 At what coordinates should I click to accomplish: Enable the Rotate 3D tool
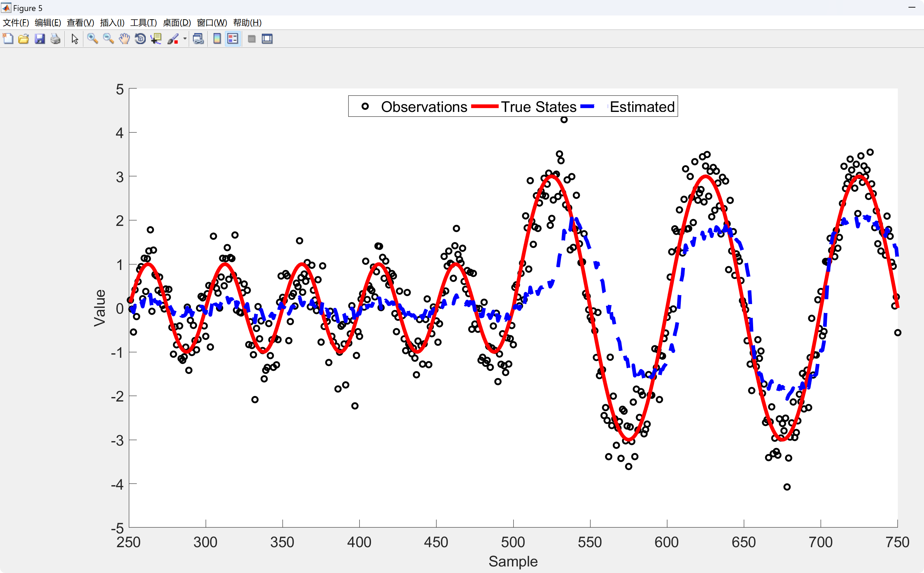[140, 39]
